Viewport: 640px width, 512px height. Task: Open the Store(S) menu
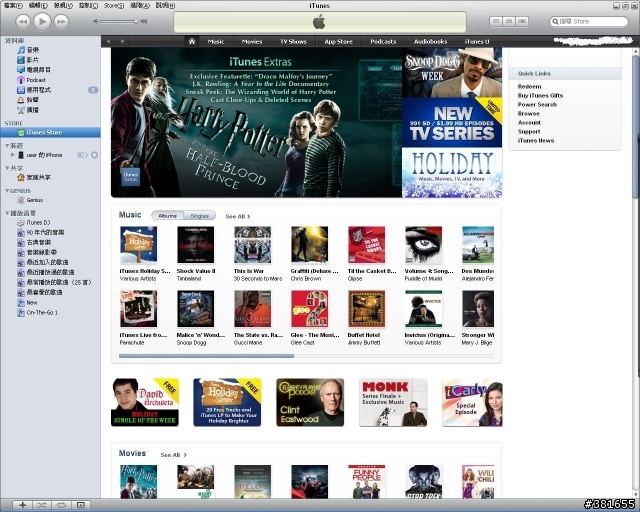(114, 5)
